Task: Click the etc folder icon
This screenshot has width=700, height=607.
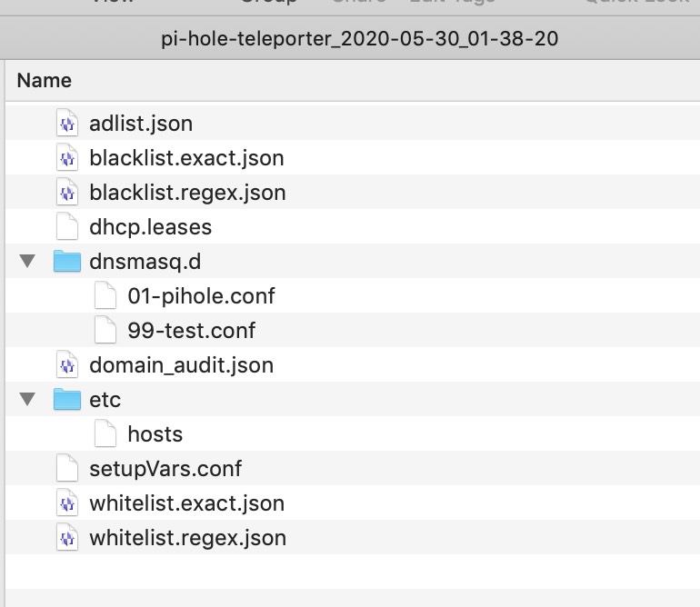Action: 67,399
